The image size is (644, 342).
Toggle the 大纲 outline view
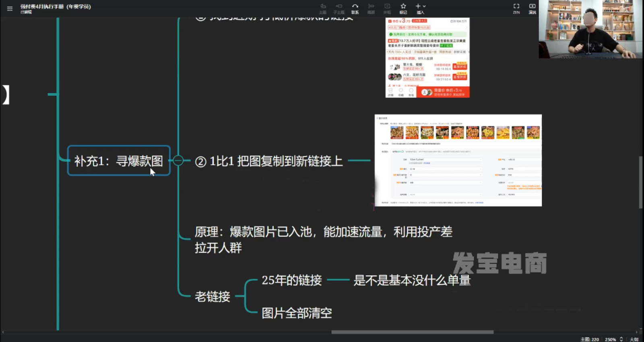tap(634, 339)
